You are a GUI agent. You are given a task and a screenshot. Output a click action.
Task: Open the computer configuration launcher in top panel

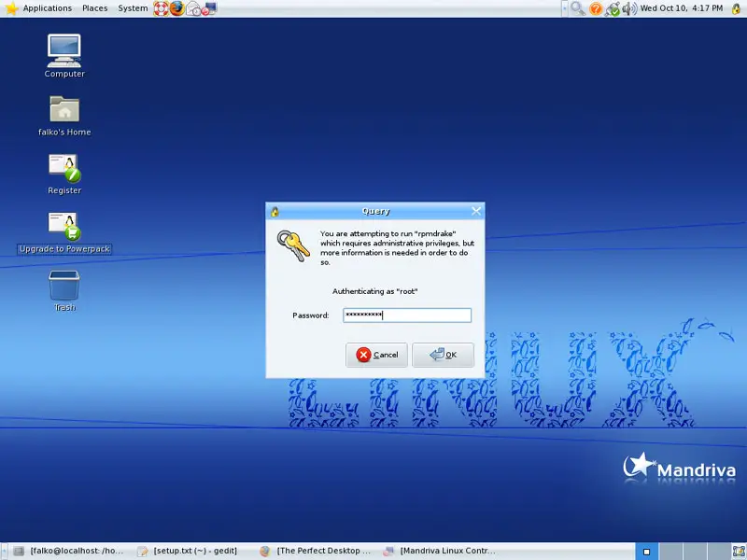(x=209, y=8)
